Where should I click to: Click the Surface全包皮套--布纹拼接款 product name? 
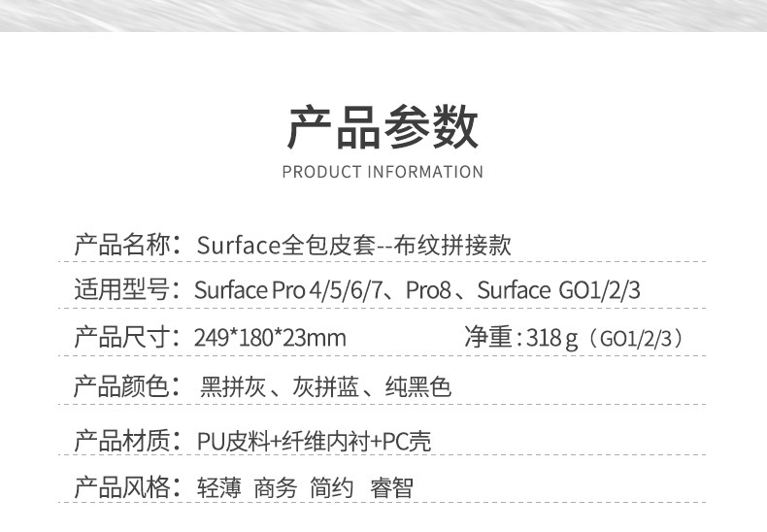click(353, 246)
